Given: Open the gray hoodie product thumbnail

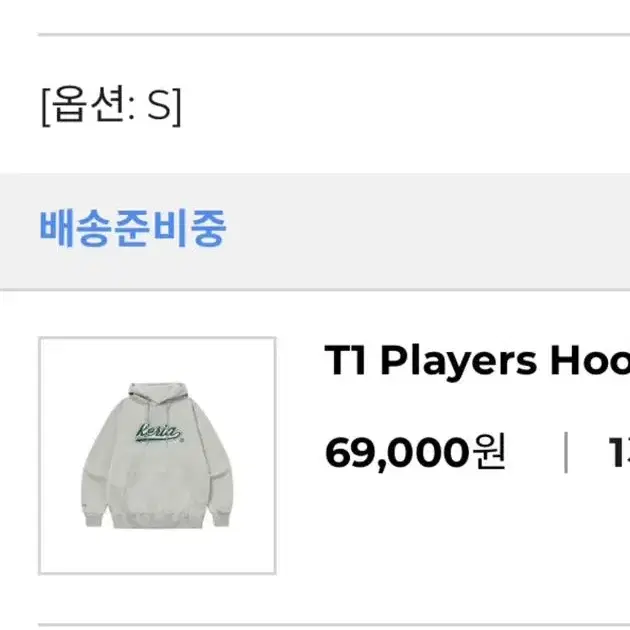Looking at the screenshot, I should point(157,456).
